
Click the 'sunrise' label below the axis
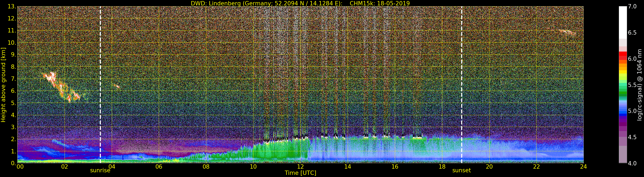pos(100,171)
